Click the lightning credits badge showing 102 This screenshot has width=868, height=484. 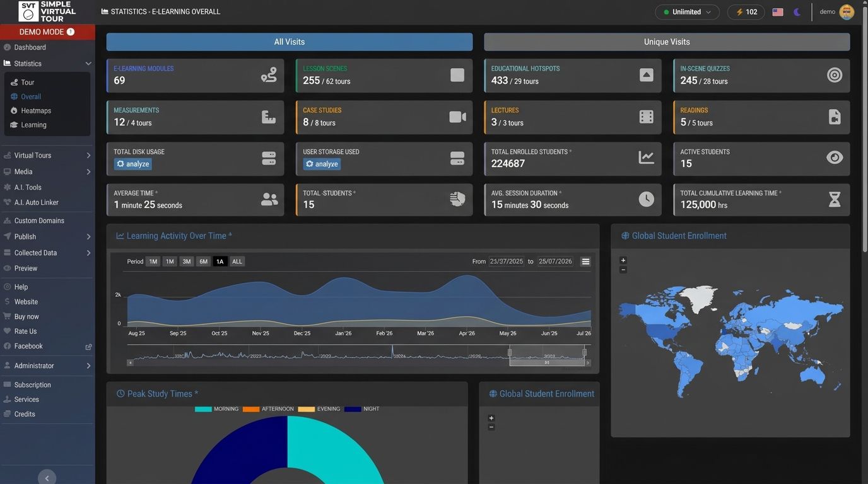[x=746, y=12]
